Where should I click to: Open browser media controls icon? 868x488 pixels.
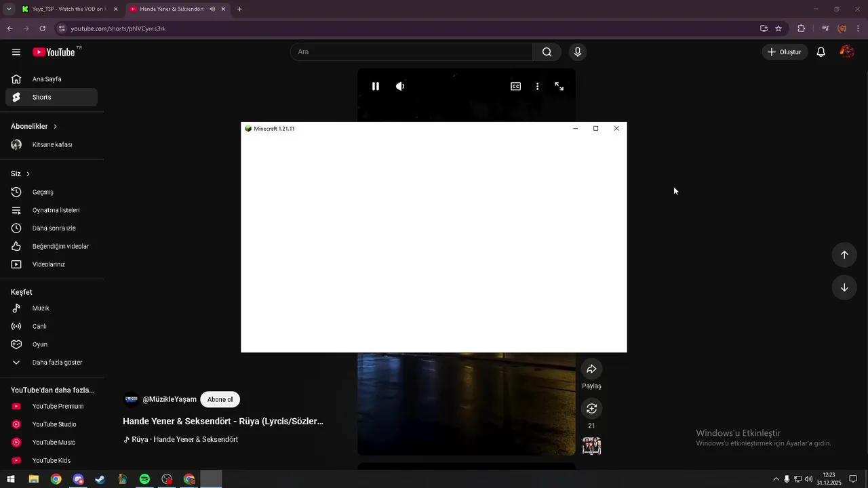(825, 28)
